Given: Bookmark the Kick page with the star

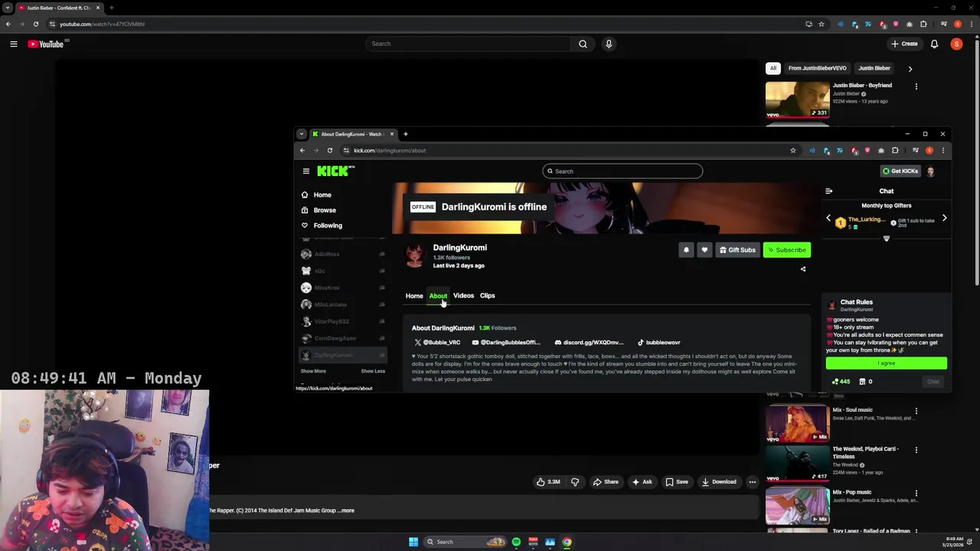Looking at the screenshot, I should pos(793,151).
